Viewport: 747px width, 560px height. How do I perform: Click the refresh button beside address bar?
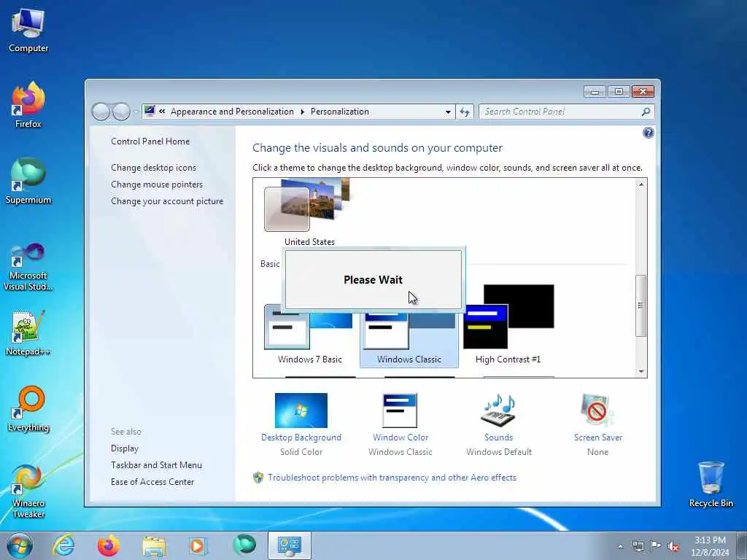[x=465, y=112]
